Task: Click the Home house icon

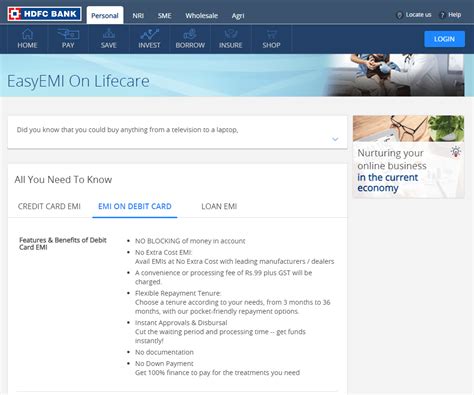Action: pos(27,34)
